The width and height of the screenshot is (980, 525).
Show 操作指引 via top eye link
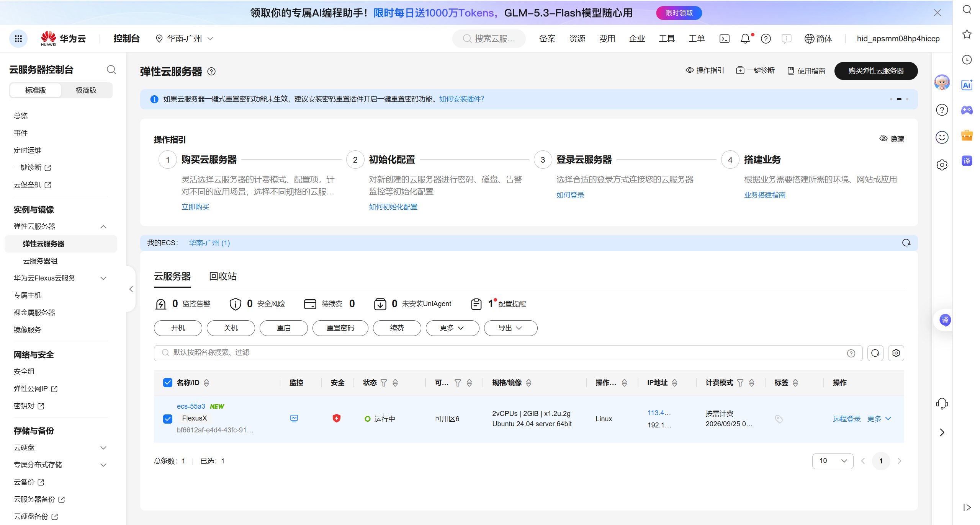point(705,70)
